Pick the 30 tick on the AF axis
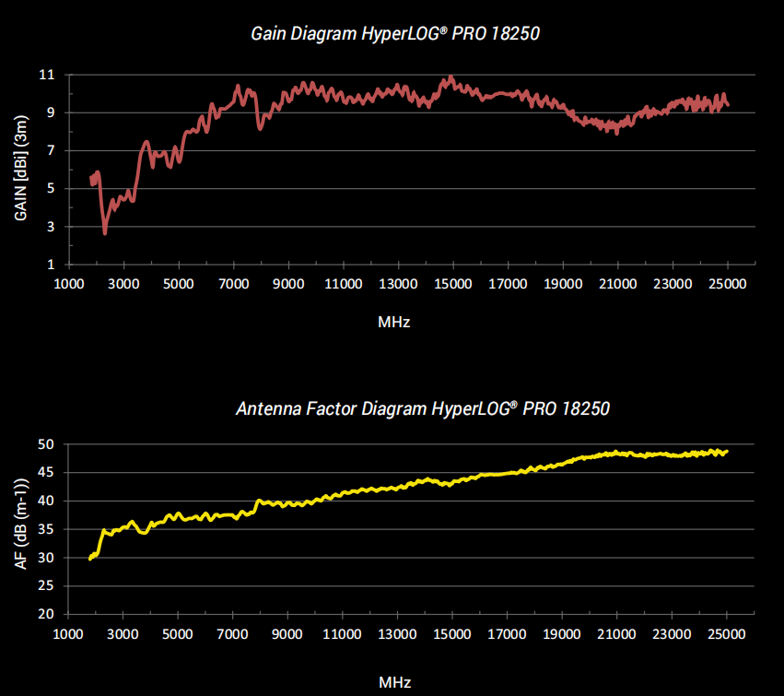Image resolution: width=784 pixels, height=696 pixels. click(x=45, y=558)
